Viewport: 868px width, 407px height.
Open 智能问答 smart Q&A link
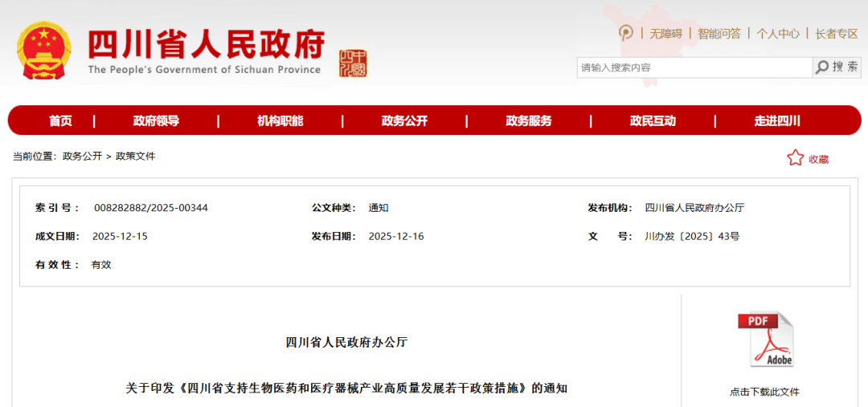[719, 34]
